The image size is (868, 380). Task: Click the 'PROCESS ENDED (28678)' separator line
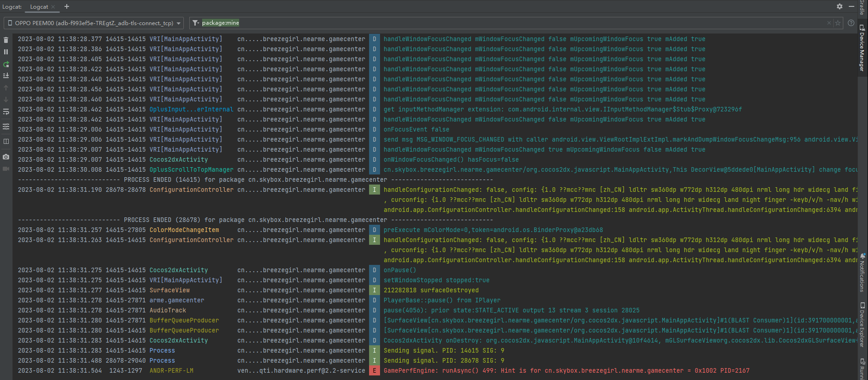pos(255,220)
